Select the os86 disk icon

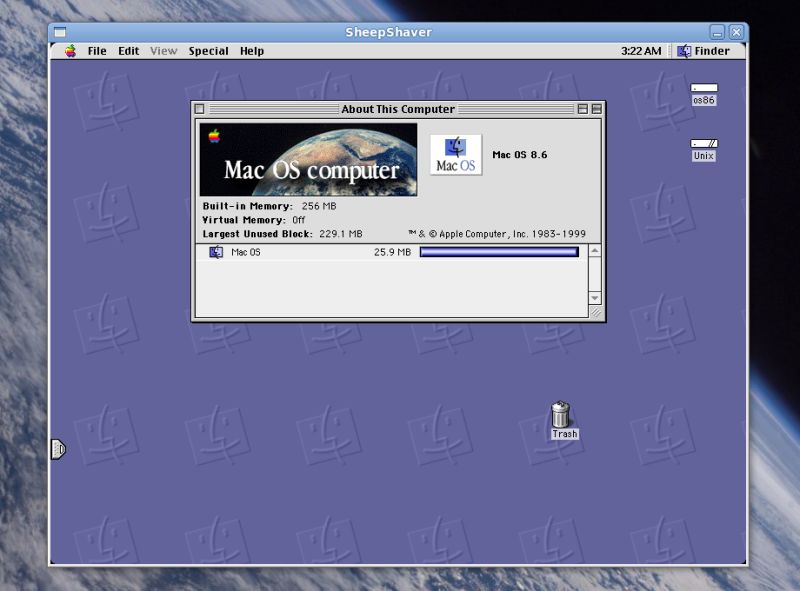(704, 94)
